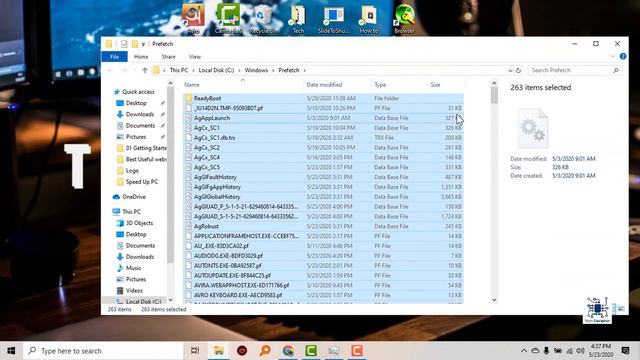640x360 pixels.
Task: Click the navigation pane scroll-up arrow
Action: tap(170, 83)
